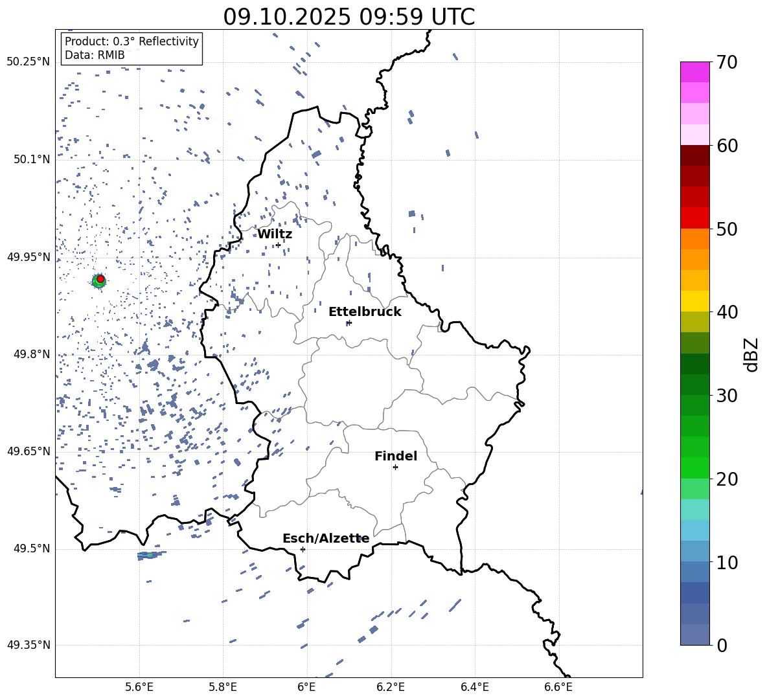Pick the turquoise swatch between 10 and 20
Viewport: 767px width, 700px height.
(x=694, y=510)
